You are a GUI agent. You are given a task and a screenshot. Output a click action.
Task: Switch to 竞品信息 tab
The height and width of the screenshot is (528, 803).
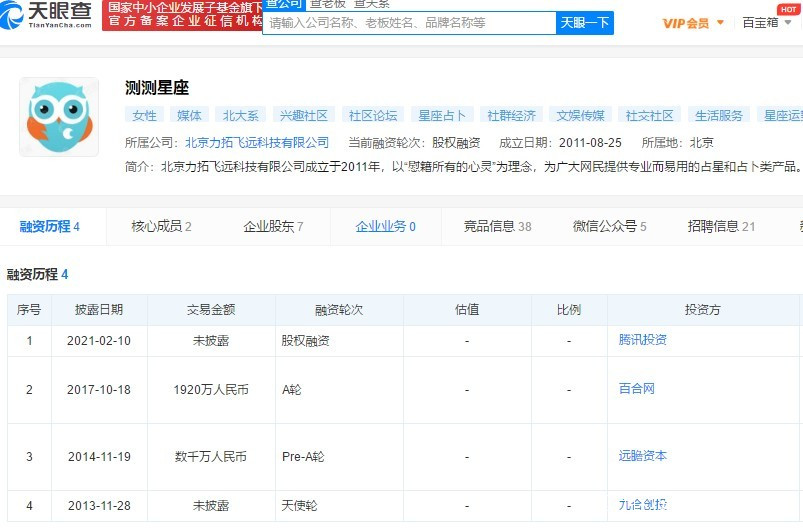click(498, 226)
